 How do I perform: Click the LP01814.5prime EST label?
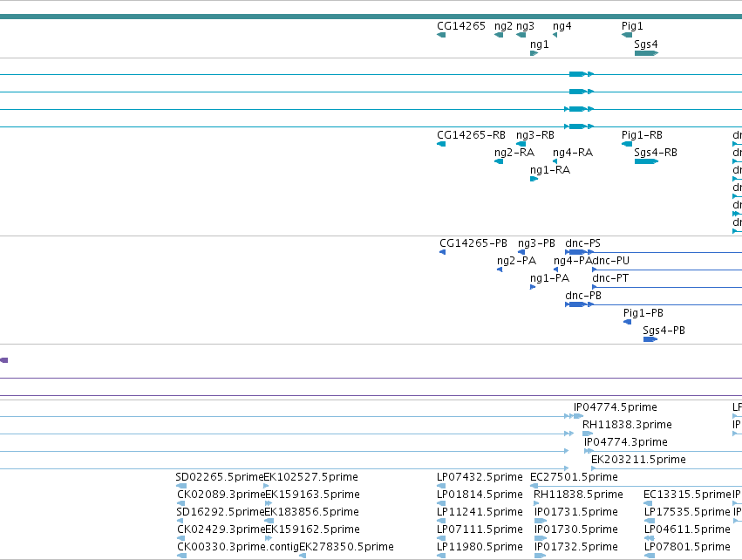pyautogui.click(x=480, y=495)
